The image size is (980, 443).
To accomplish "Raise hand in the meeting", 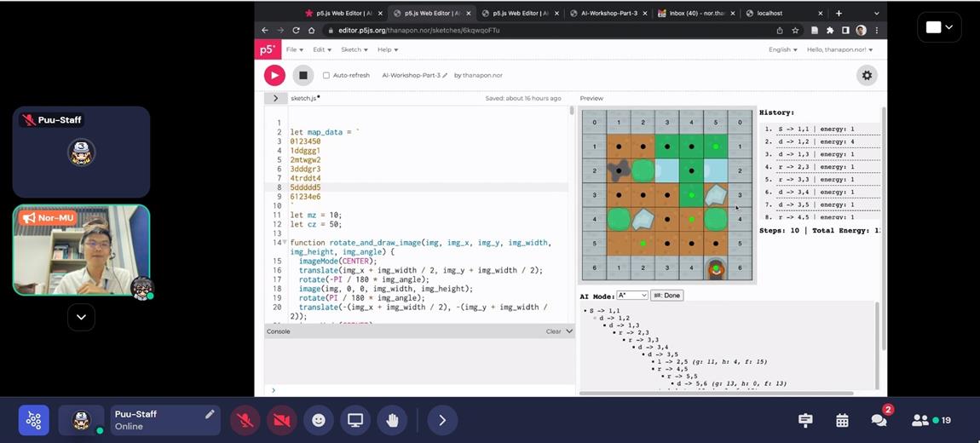I will pos(392,420).
